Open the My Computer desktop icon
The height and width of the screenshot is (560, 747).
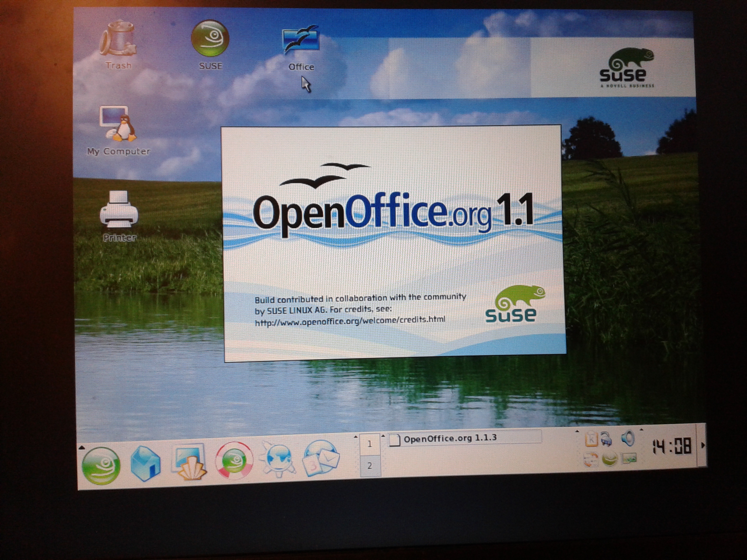click(x=118, y=124)
